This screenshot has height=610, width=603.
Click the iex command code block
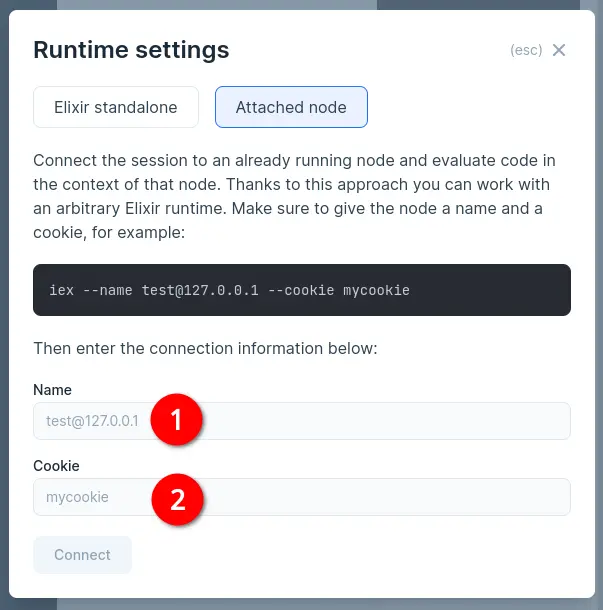(x=480, y=290)
